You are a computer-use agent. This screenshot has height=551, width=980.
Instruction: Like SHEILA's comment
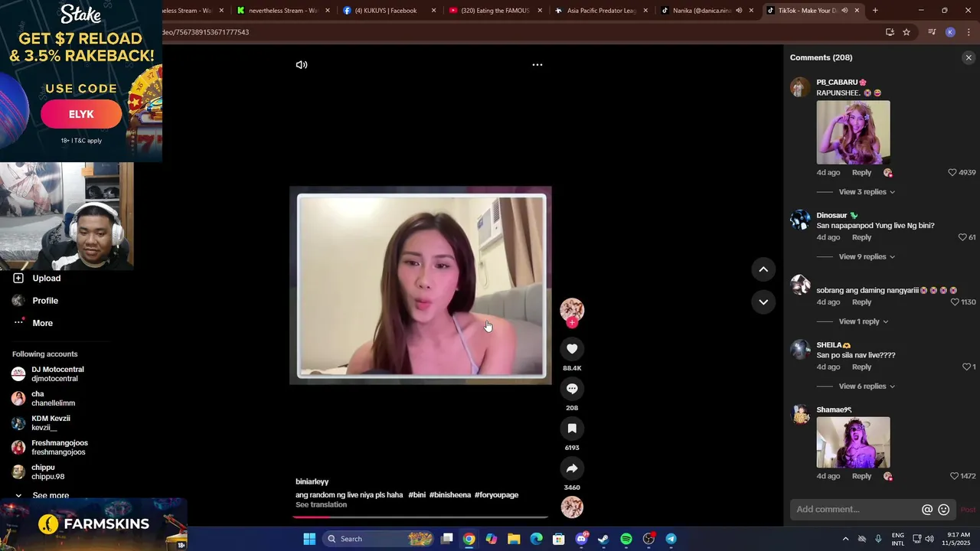tap(966, 367)
